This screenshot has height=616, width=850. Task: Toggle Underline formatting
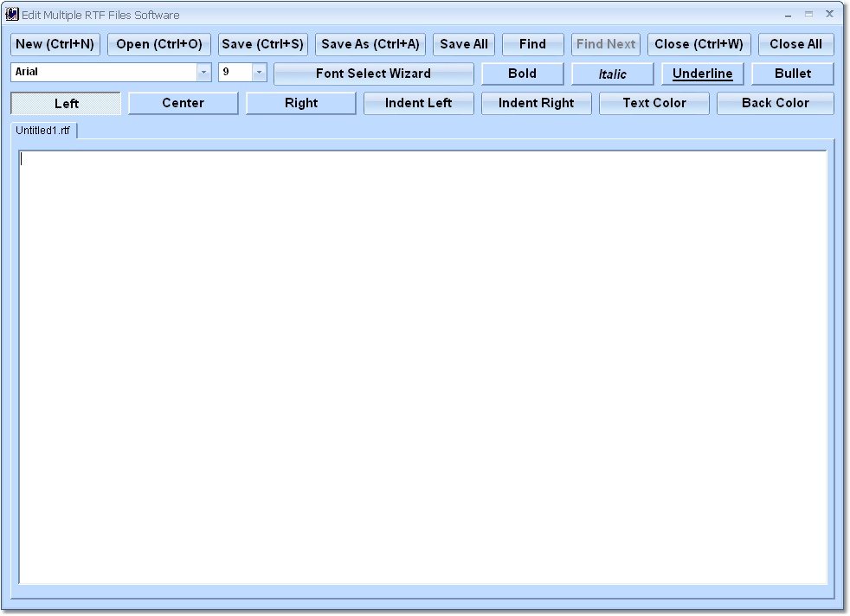(x=703, y=74)
